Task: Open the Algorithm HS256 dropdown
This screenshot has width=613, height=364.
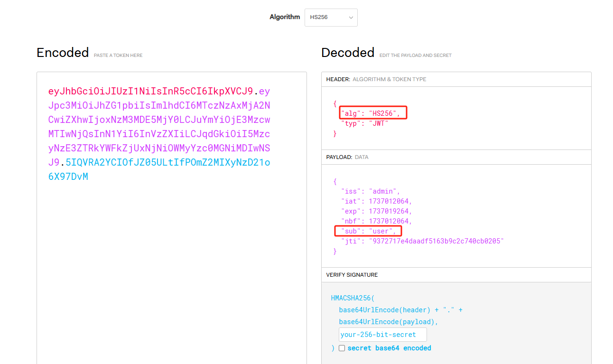Action: coord(331,17)
